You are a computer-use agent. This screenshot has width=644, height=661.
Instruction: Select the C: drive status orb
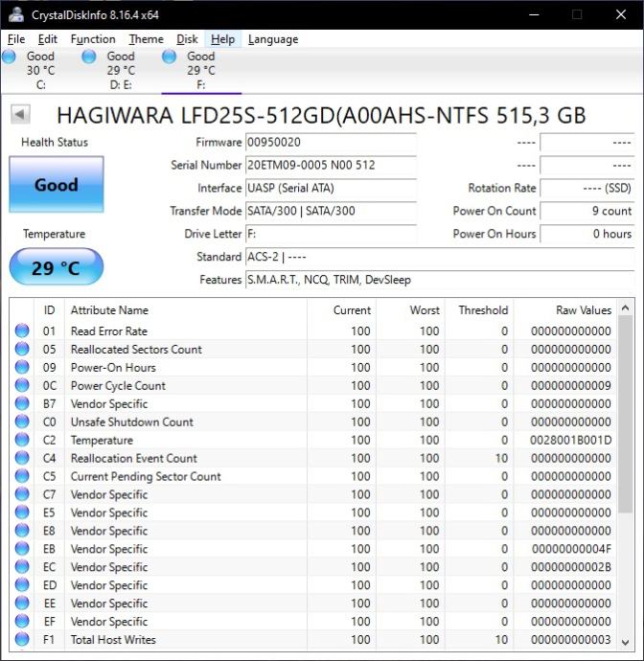click(x=10, y=57)
